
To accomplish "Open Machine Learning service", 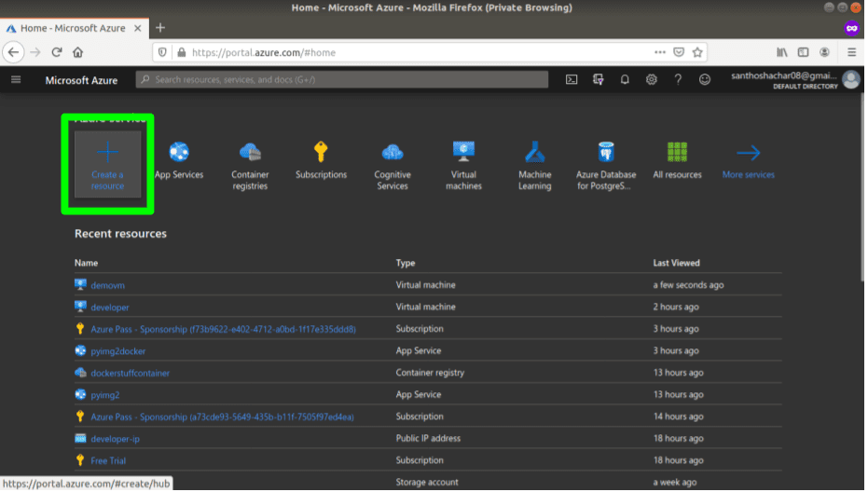I will tap(536, 166).
